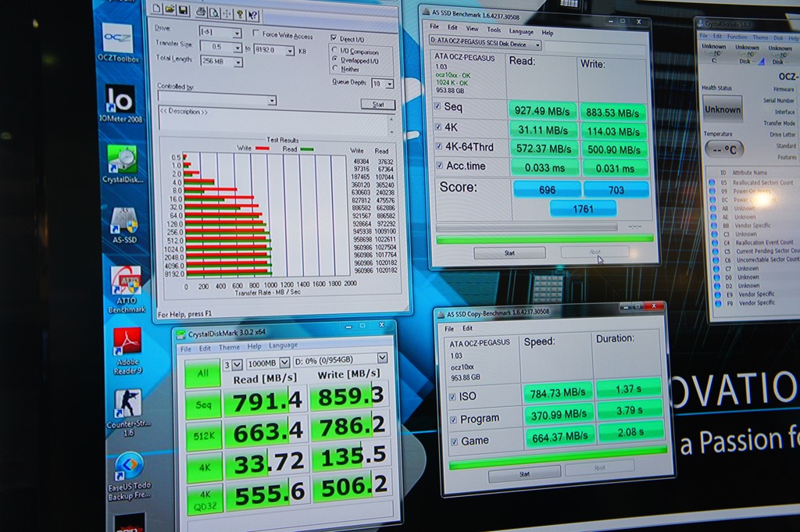Uncheck the Program checkbox in Copy-Benchmark

click(x=454, y=420)
